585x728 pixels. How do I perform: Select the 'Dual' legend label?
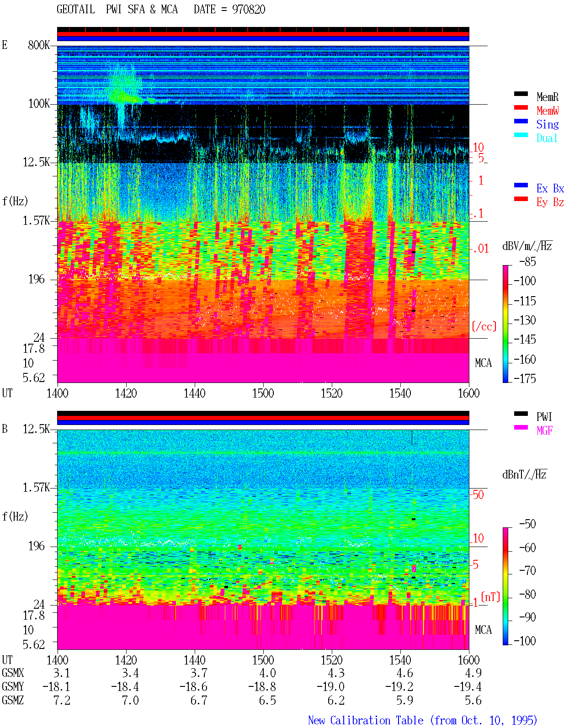548,138
